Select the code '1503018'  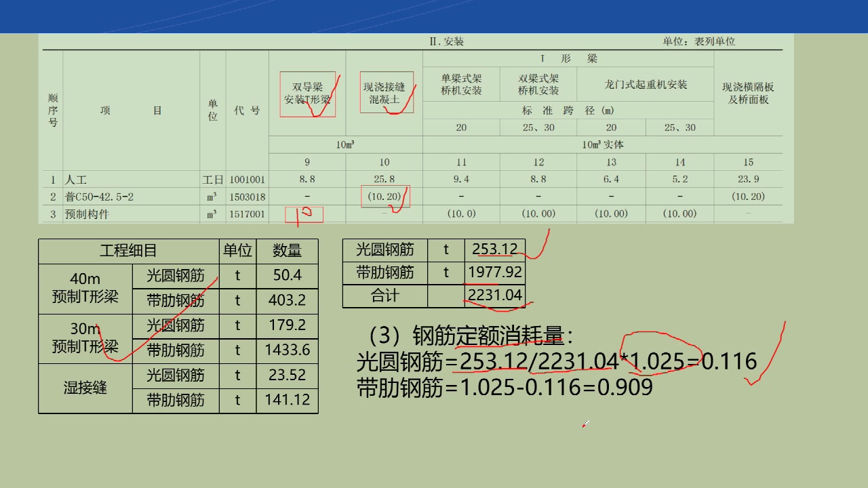(x=247, y=197)
